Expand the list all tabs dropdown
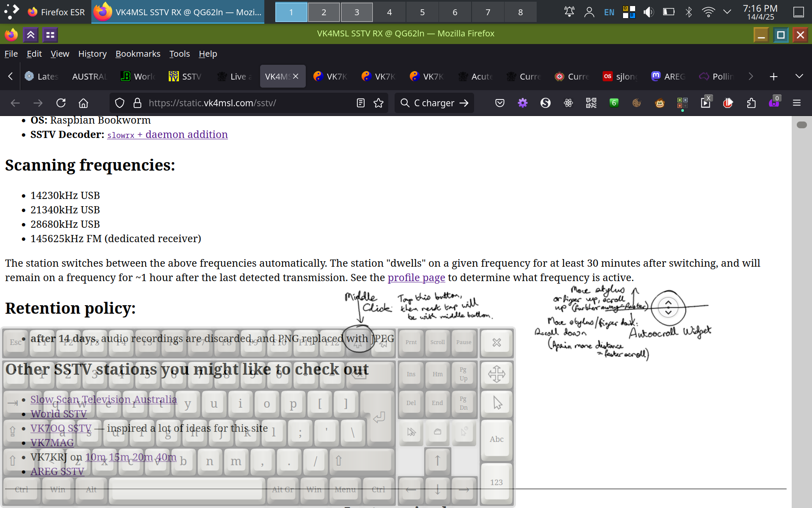 [799, 76]
